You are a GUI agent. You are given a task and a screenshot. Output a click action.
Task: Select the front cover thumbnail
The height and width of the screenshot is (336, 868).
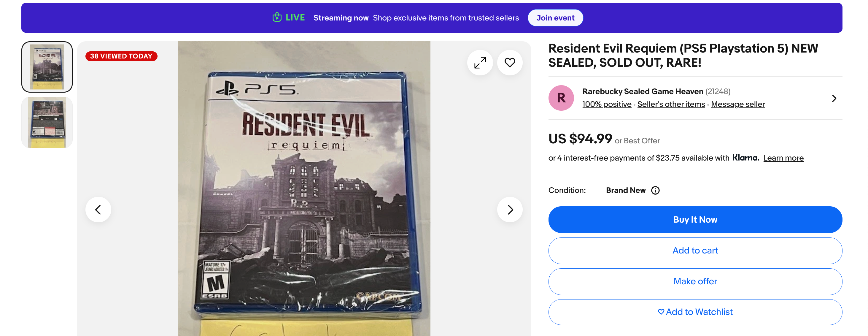[x=47, y=67]
